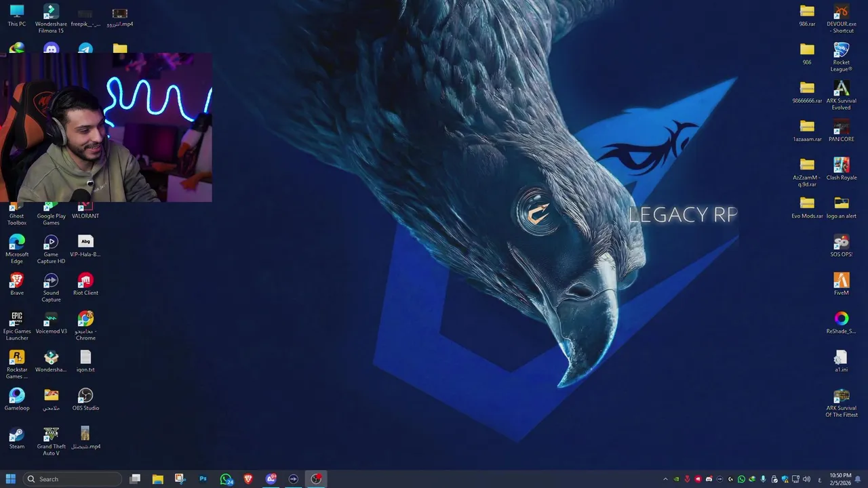Launch the SOS OPS! desktop shortcut
868x488 pixels.
click(x=842, y=246)
